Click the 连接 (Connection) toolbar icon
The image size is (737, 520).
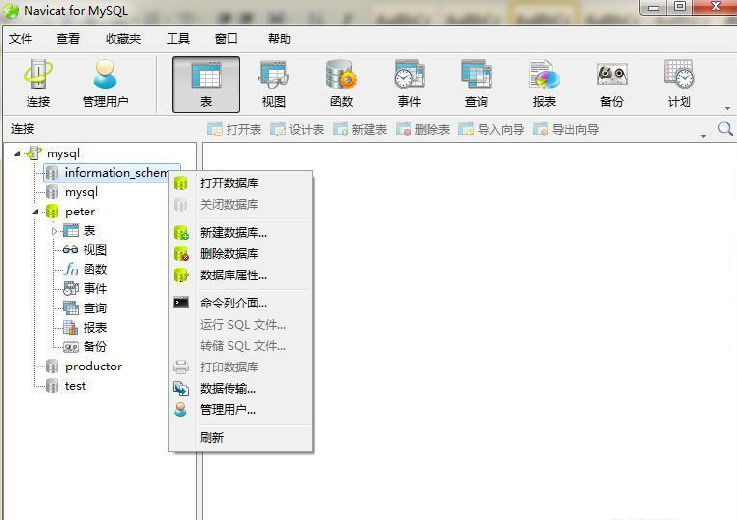pos(39,84)
